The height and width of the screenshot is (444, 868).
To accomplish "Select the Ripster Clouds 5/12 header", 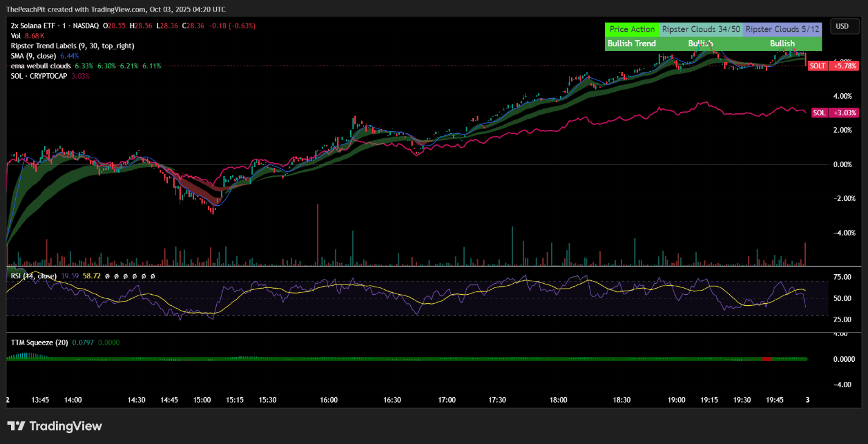I will click(782, 29).
